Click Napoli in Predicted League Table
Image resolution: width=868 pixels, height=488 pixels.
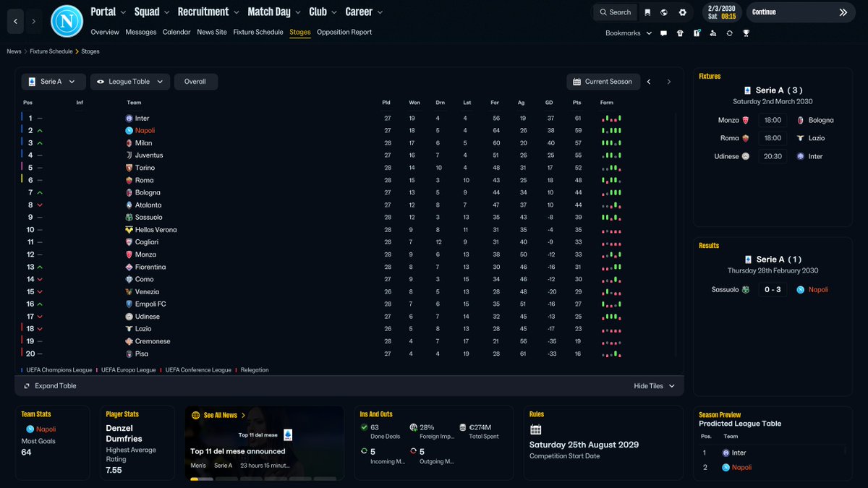pyautogui.click(x=742, y=468)
